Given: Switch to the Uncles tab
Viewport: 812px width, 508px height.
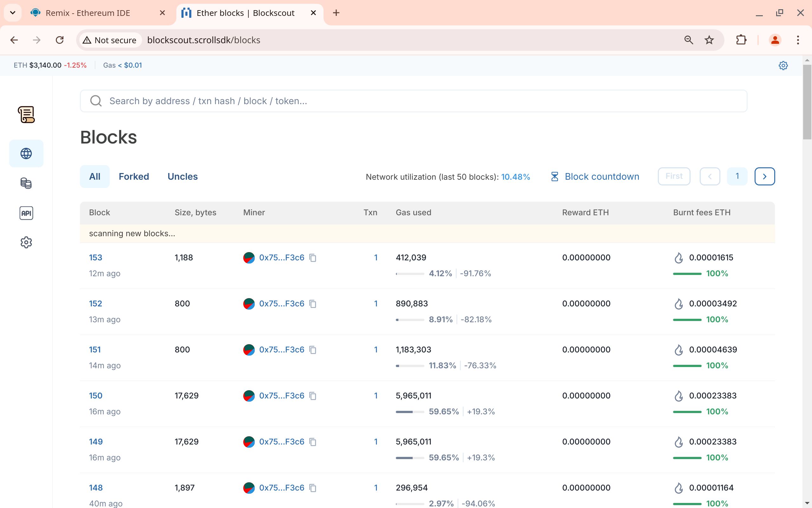Looking at the screenshot, I should pos(182,177).
